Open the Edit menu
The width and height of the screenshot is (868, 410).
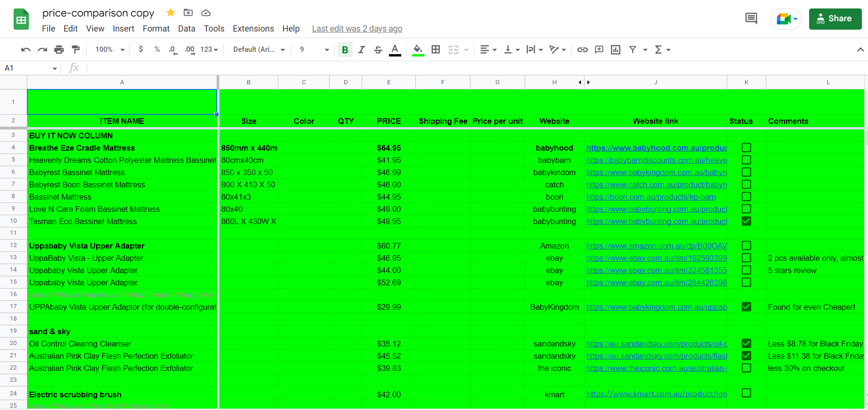71,29
